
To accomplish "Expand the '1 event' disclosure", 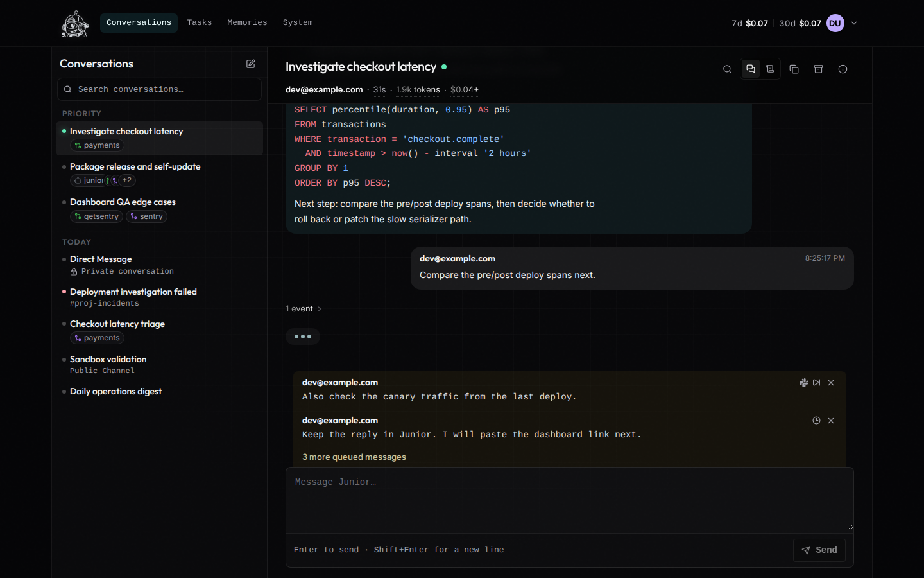I will point(304,309).
